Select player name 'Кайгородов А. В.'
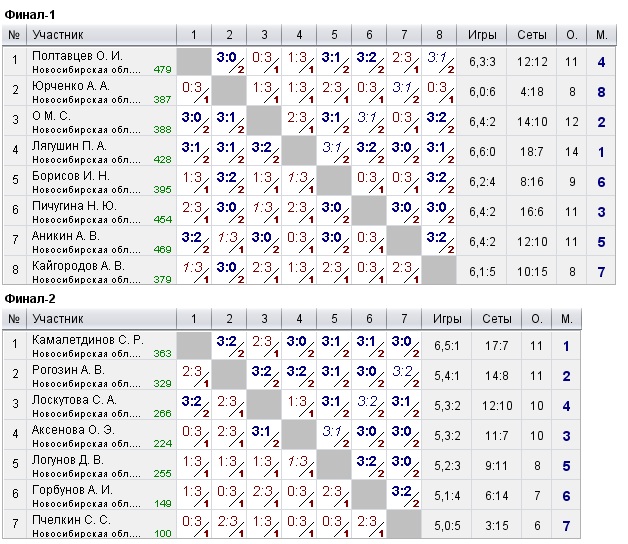The image size is (628, 544). click(78, 266)
